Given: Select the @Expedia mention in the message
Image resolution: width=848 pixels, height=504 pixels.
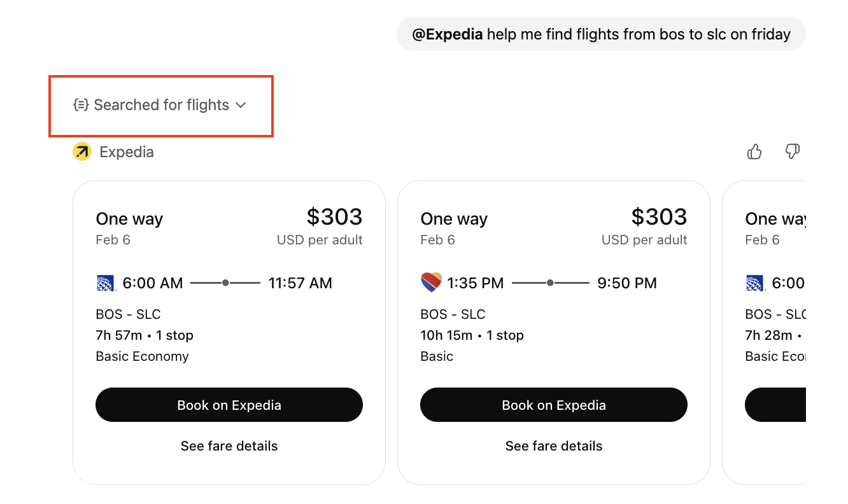Looking at the screenshot, I should pos(446,34).
